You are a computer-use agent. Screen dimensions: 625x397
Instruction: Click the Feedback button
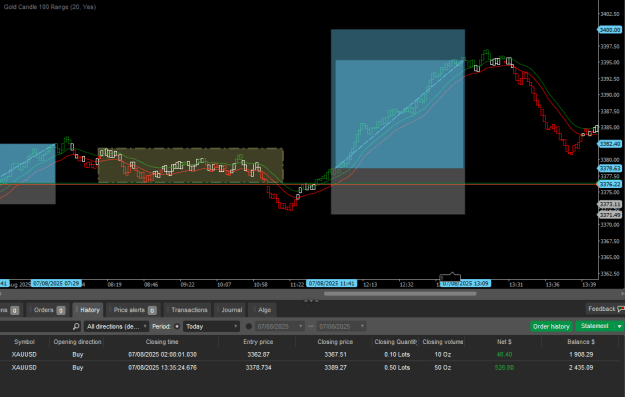click(606, 309)
